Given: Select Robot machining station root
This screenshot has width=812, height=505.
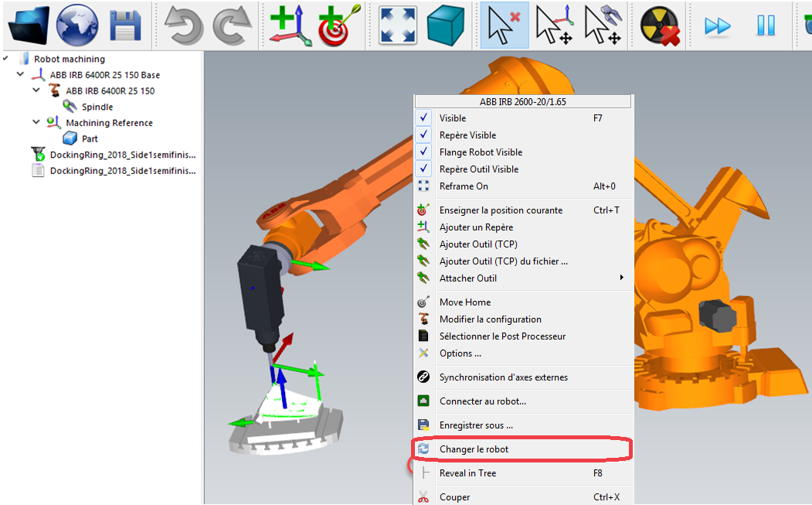Looking at the screenshot, I should [x=70, y=59].
